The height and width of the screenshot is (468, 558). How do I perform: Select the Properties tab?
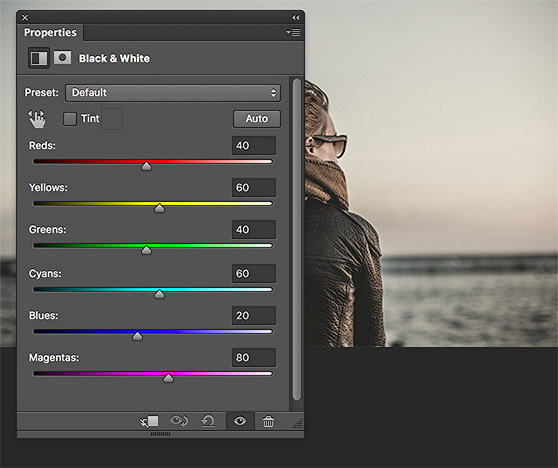pos(50,32)
